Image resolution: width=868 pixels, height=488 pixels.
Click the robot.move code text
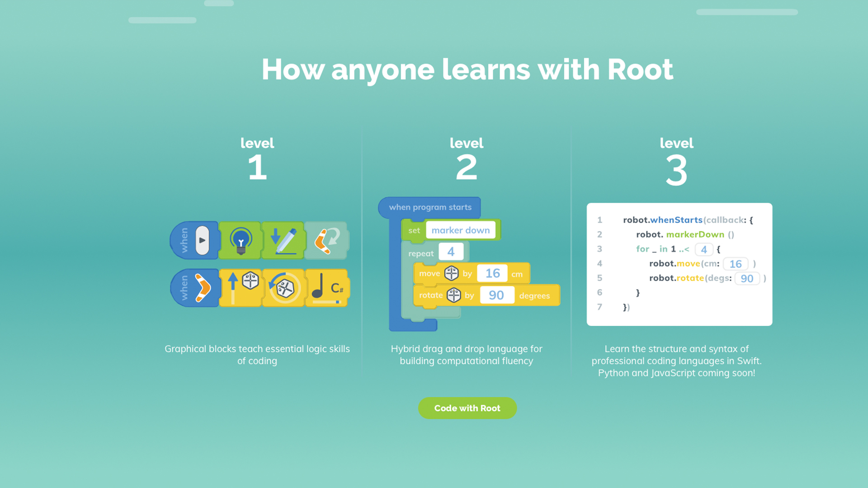point(675,263)
